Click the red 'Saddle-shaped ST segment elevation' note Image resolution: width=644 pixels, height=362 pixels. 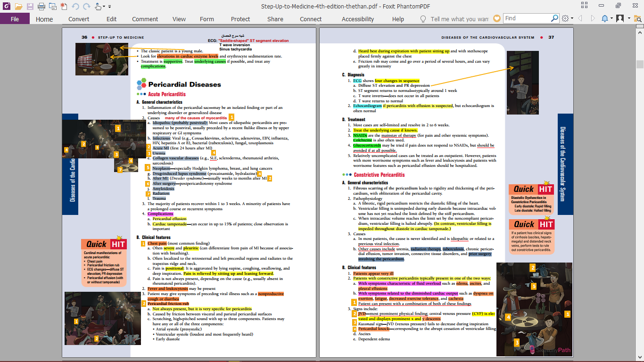(254, 41)
